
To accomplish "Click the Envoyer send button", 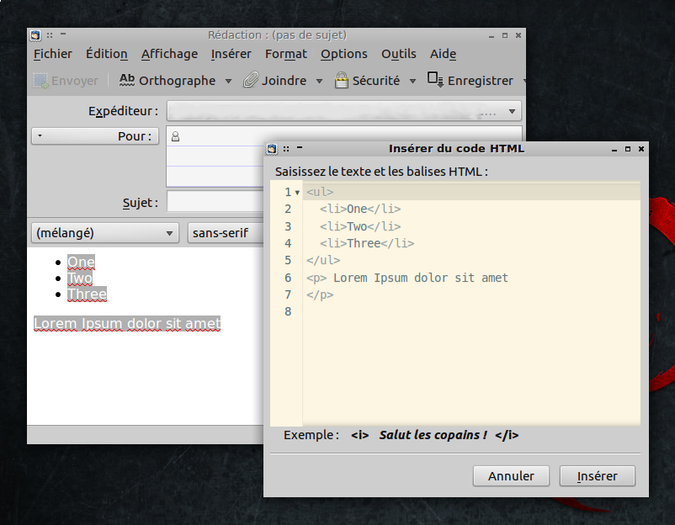I will click(66, 80).
